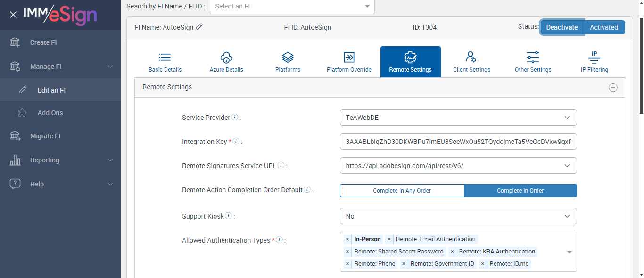The height and width of the screenshot is (278, 644).
Task: Click the pencil icon beside FI Name
Action: pyautogui.click(x=199, y=27)
